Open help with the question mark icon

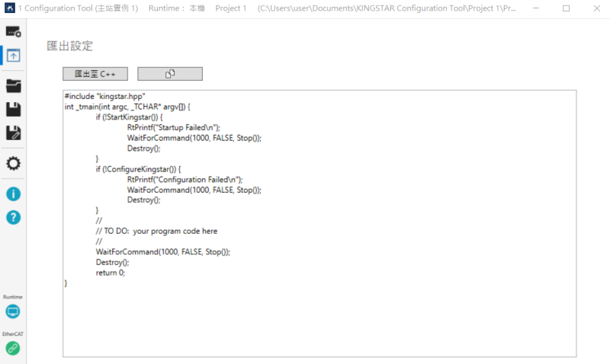click(x=13, y=217)
